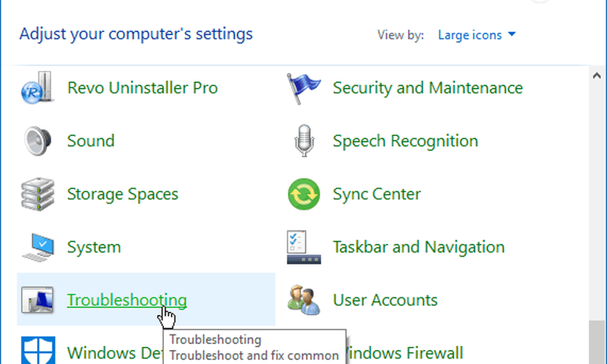This screenshot has width=607, height=364.
Task: Open the Windows Firewall text link
Action: point(404,352)
